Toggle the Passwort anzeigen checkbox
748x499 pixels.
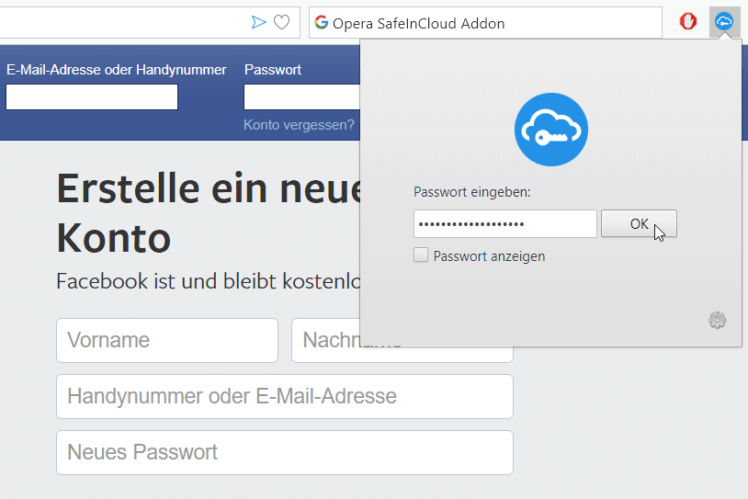click(421, 255)
